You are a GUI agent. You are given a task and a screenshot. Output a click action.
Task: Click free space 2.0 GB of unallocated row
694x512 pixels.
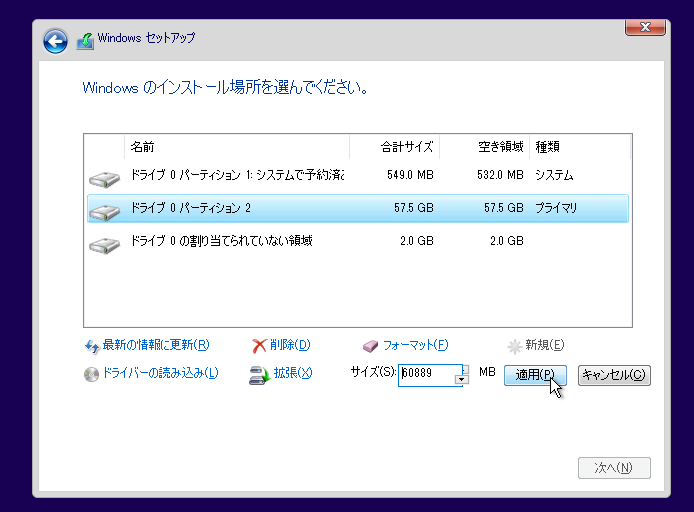click(x=507, y=241)
